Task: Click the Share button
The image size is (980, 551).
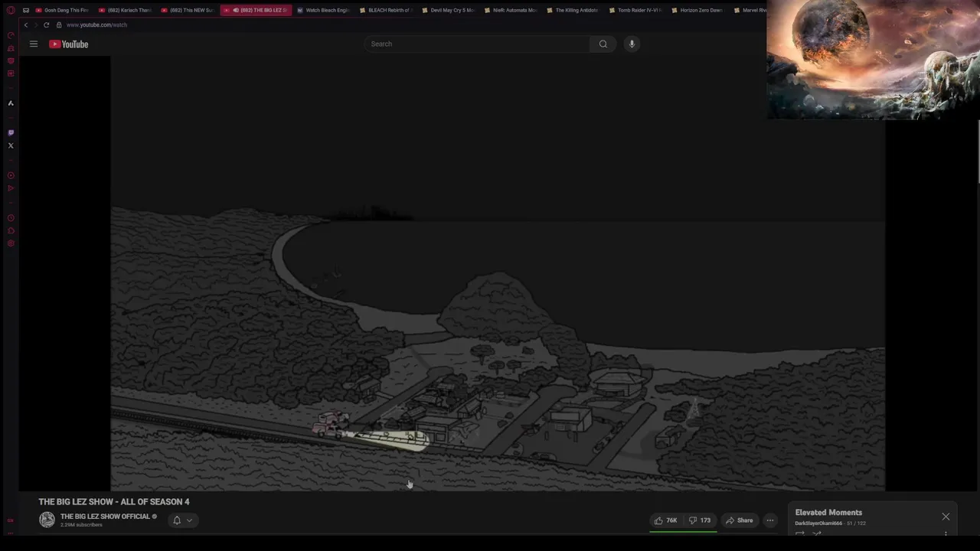Action: [740, 520]
